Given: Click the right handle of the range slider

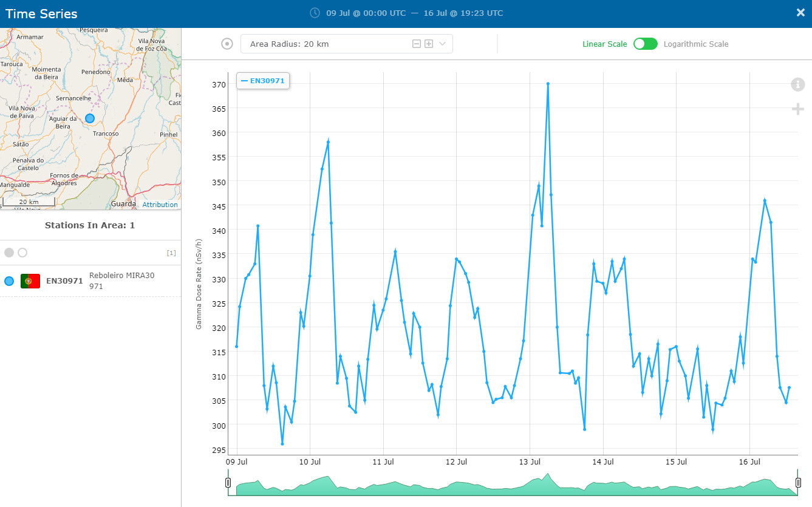Looking at the screenshot, I should (x=798, y=483).
